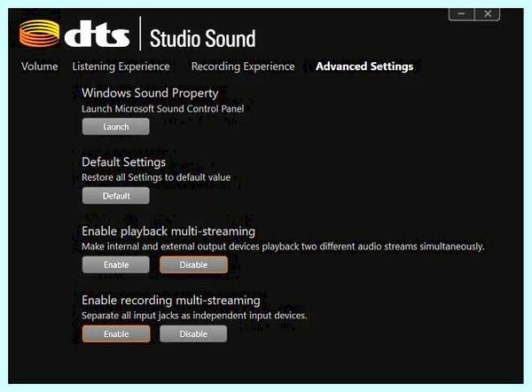The width and height of the screenshot is (532, 392).
Task: Launch the Microsoft Sound Control Panel
Action: pos(115,127)
